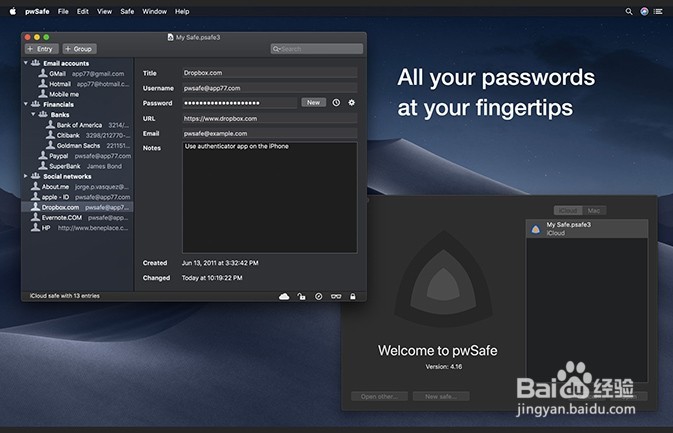Open the pwSafe application menu
The image size is (673, 433).
[x=37, y=12]
